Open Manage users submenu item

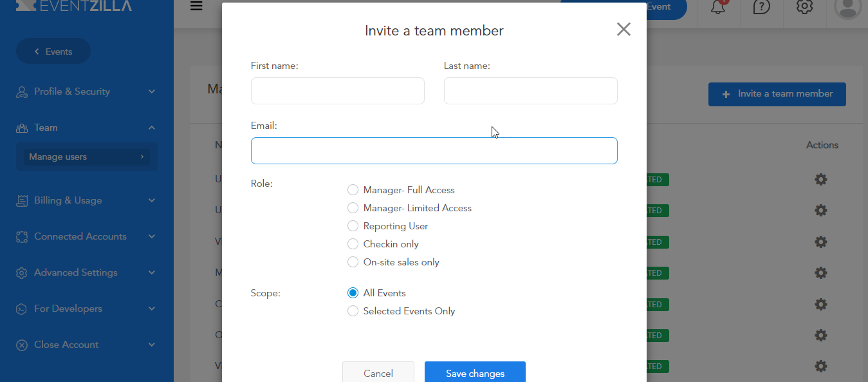pos(86,157)
